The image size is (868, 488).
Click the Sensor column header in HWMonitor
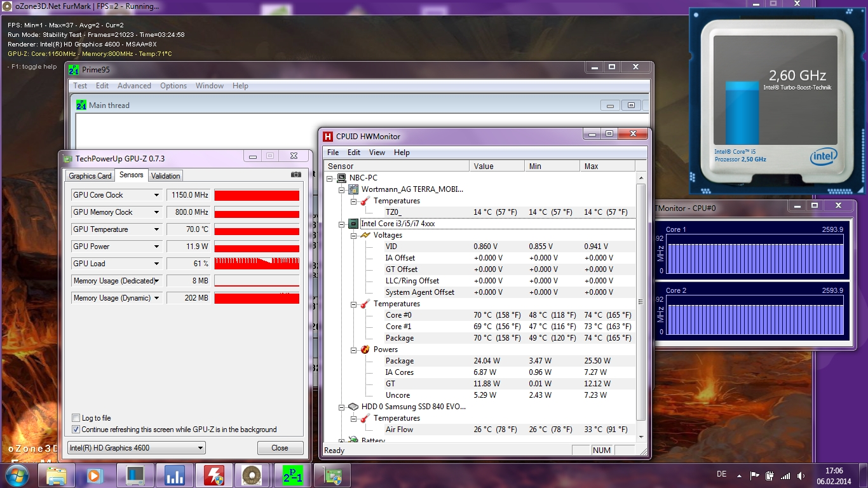397,166
